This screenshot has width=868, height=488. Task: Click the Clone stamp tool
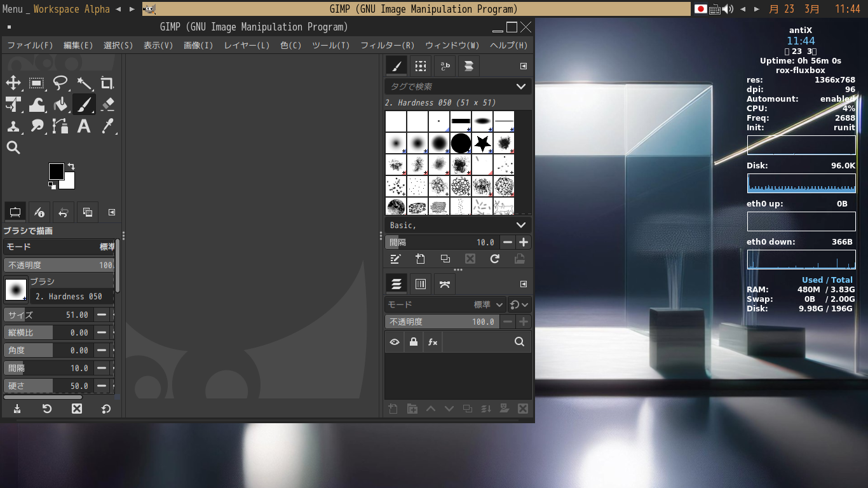(13, 126)
